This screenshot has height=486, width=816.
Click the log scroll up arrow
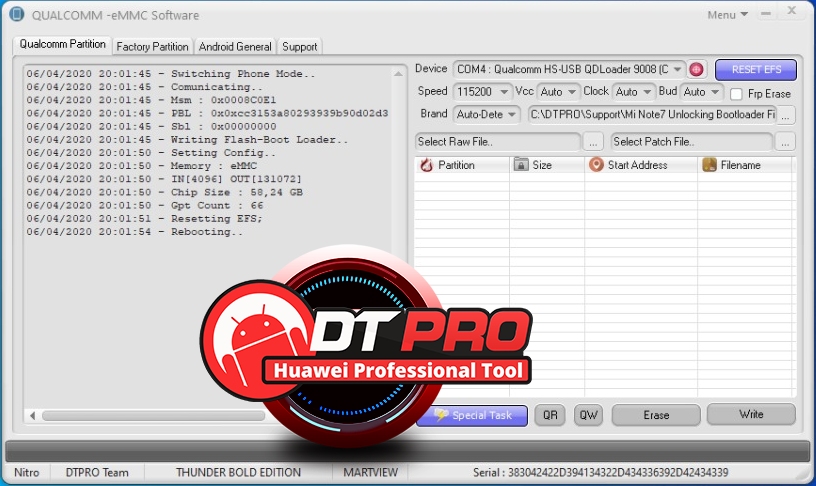[x=398, y=74]
